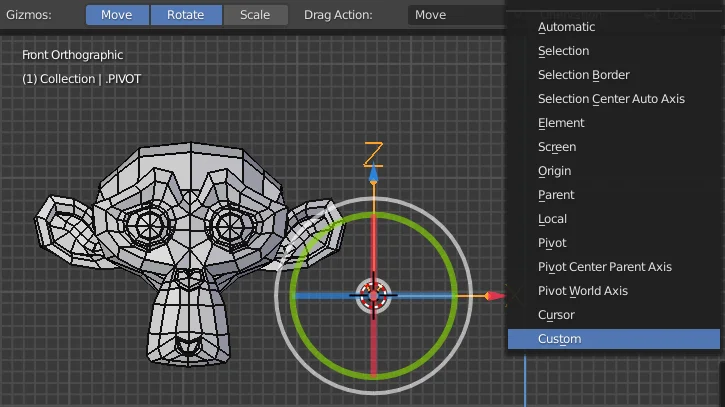Click the Drag Action: label
Image resolution: width=725 pixels, height=407 pixels.
[x=338, y=15]
